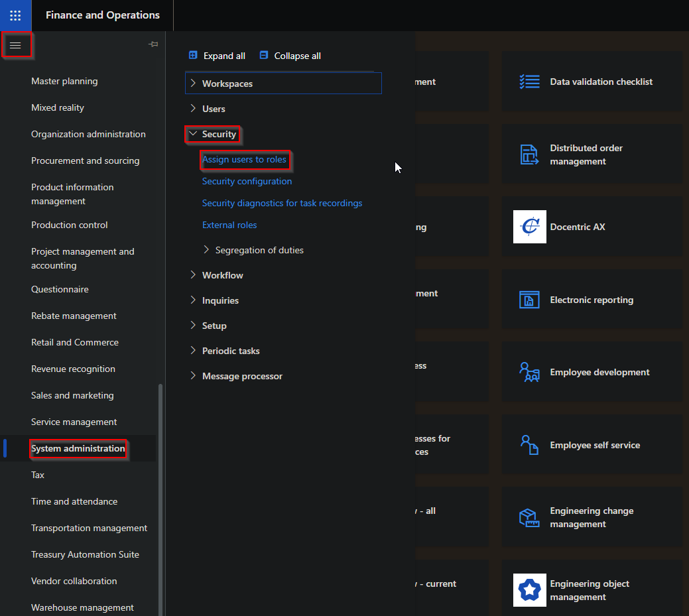Collapse the Security group chevron
Screen dimensions: 689x616
[x=193, y=133]
